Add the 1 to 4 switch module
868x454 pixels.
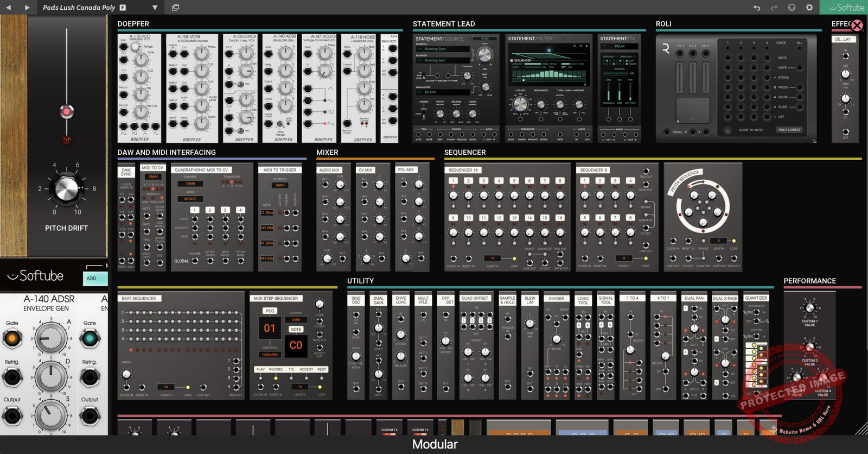coord(632,346)
